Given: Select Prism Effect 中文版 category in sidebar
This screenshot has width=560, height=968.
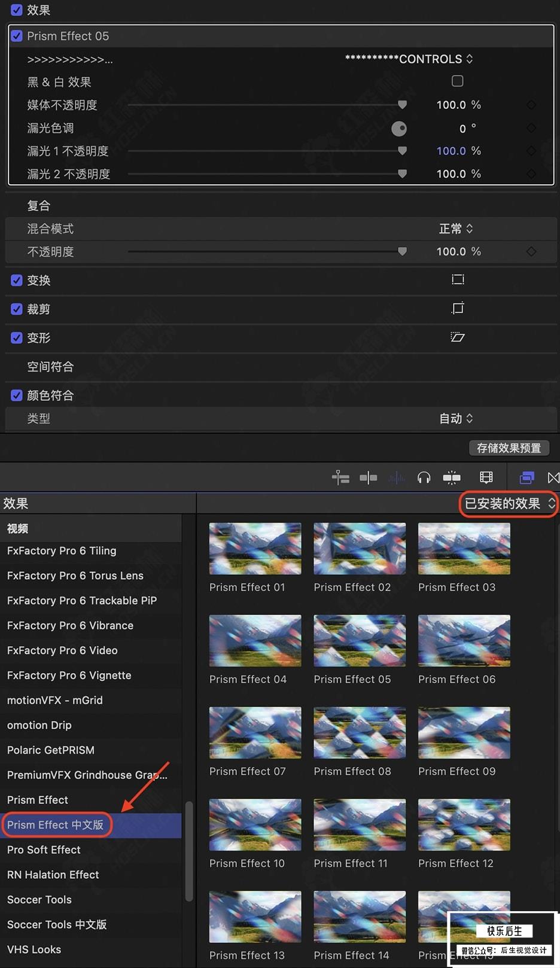Looking at the screenshot, I should 55,825.
